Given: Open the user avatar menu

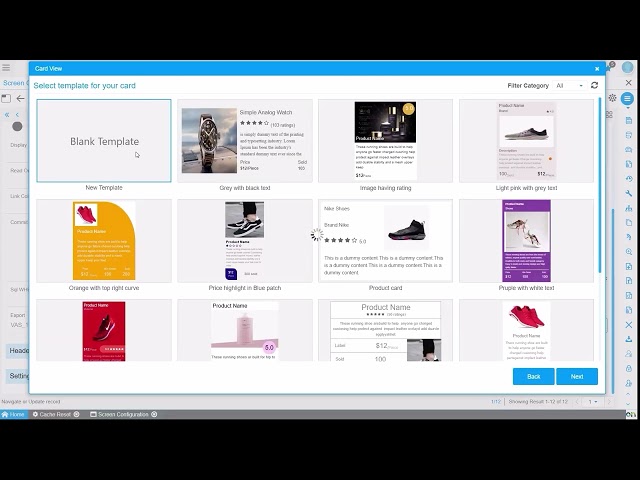Looking at the screenshot, I should click(x=627, y=67).
